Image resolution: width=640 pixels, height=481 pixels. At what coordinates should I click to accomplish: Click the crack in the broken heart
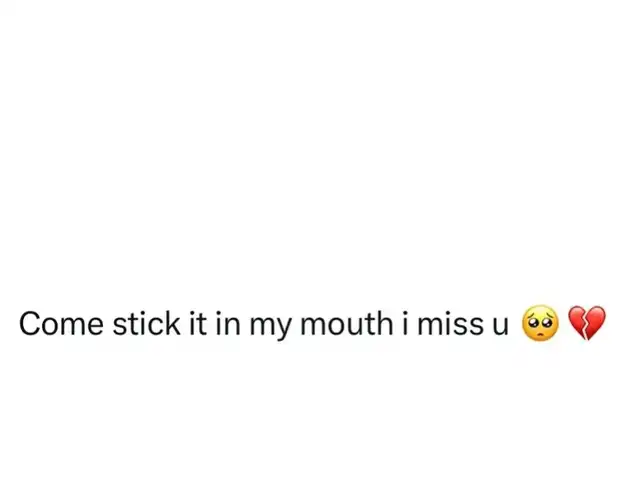pyautogui.click(x=587, y=324)
